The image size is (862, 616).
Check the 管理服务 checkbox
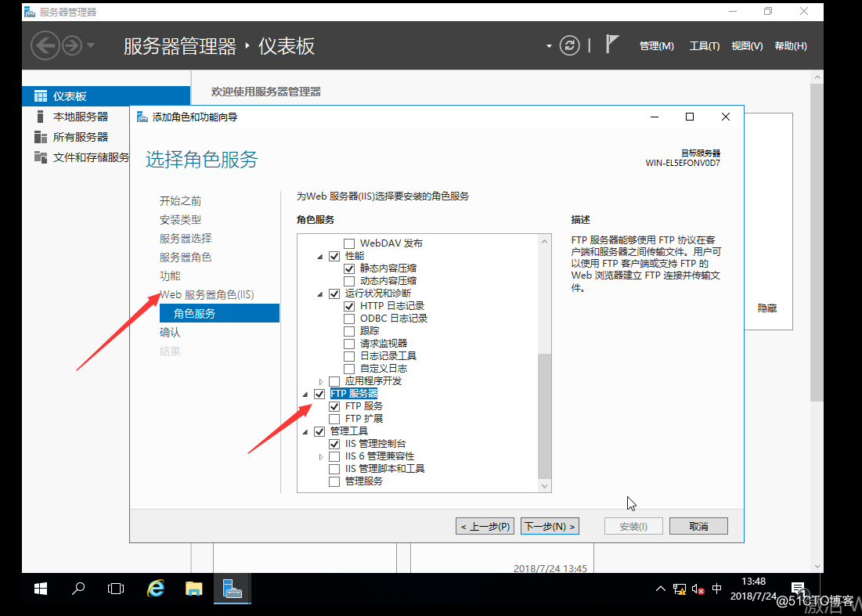coord(334,482)
